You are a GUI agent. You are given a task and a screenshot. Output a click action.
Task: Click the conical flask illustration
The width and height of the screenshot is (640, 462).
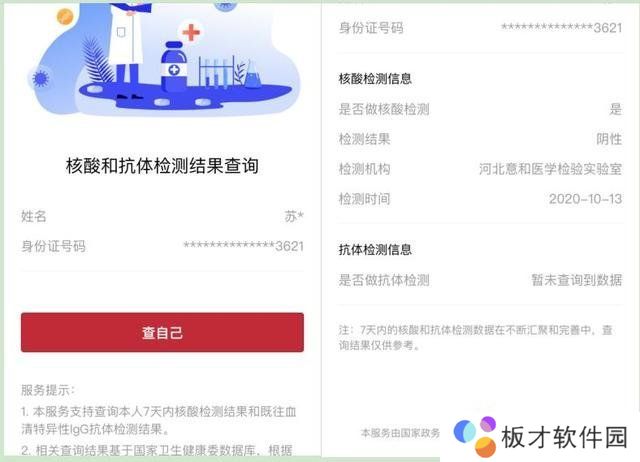click(251, 74)
